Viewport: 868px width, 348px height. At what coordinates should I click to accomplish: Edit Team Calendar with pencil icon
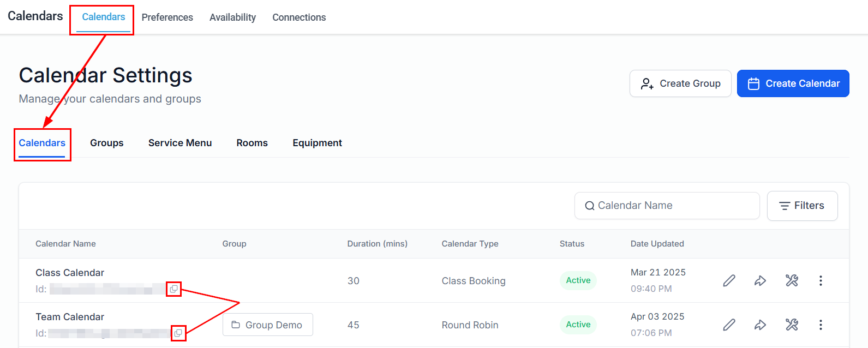pyautogui.click(x=729, y=325)
